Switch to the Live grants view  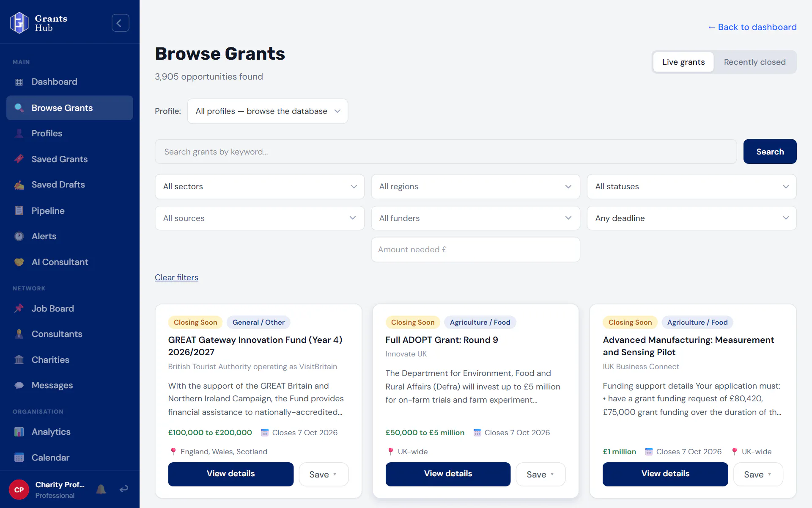pyautogui.click(x=683, y=62)
